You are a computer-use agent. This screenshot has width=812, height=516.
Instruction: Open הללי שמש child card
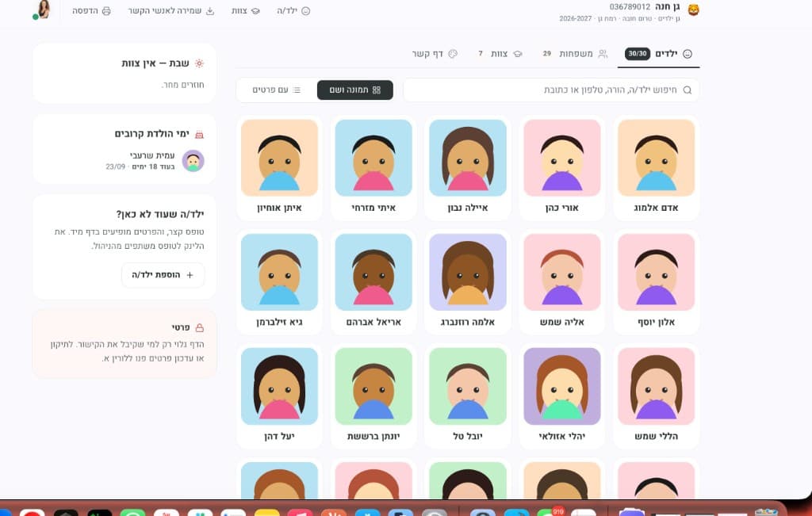[x=656, y=396]
